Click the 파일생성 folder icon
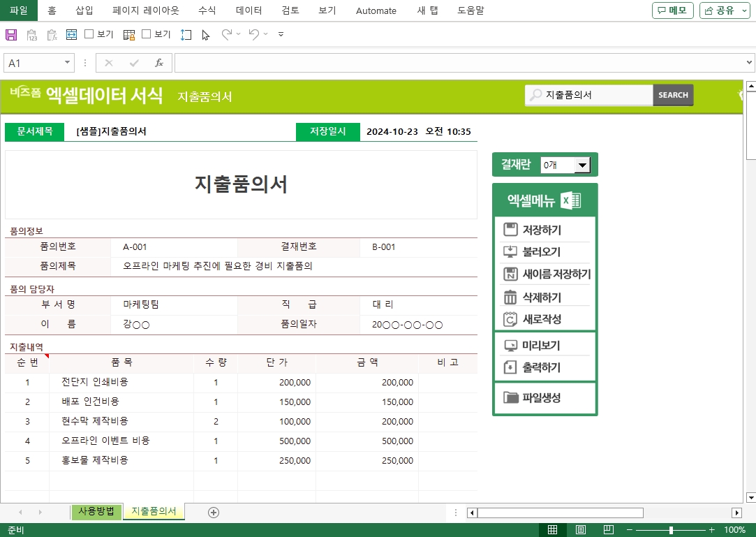 tap(511, 398)
